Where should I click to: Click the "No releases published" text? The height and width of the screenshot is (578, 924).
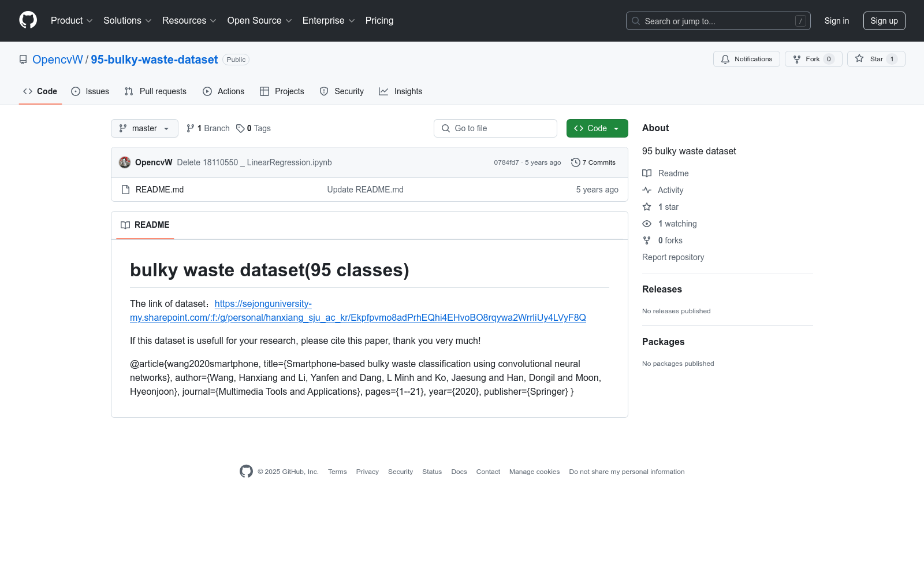pyautogui.click(x=676, y=311)
